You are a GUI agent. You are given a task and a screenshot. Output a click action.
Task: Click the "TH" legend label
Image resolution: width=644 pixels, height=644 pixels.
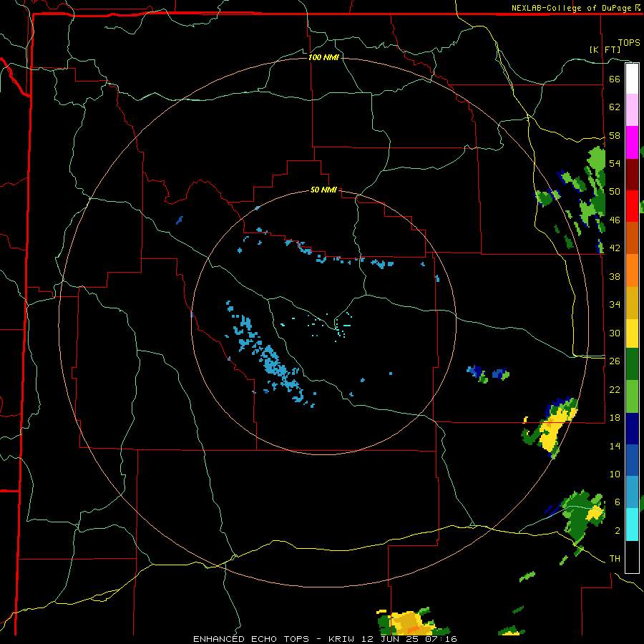pyautogui.click(x=615, y=559)
